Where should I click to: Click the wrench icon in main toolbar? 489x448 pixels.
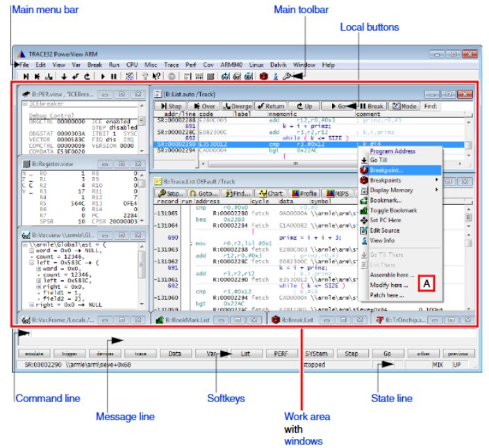click(286, 76)
